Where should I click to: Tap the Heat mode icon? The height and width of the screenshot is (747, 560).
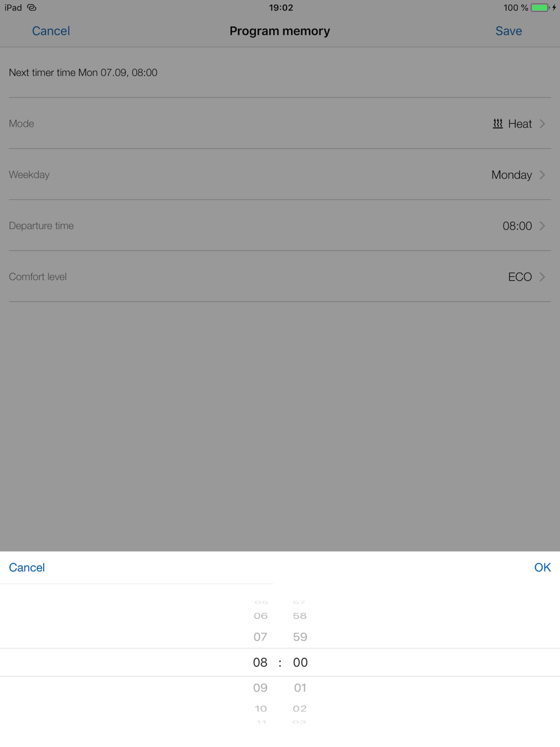[497, 124]
